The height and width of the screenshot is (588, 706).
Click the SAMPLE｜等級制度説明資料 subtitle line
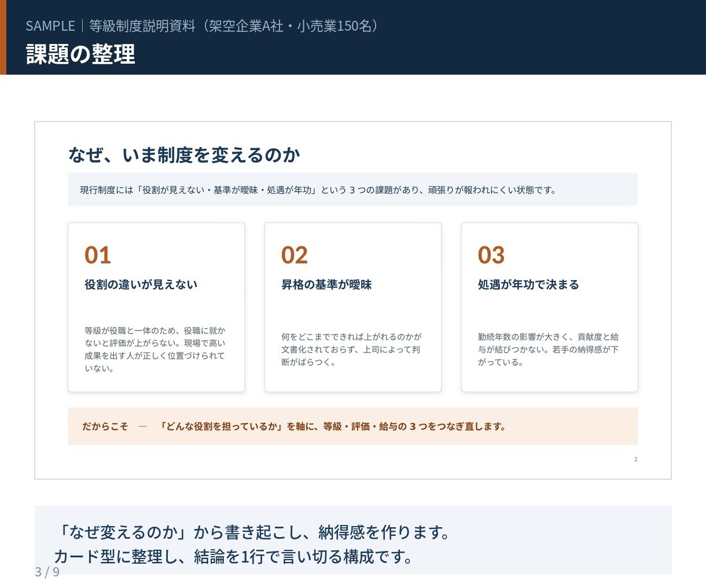(x=203, y=26)
